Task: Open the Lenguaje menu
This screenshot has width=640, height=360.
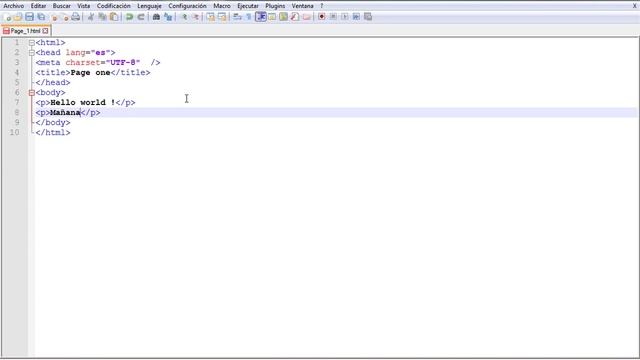Action: tap(149, 6)
